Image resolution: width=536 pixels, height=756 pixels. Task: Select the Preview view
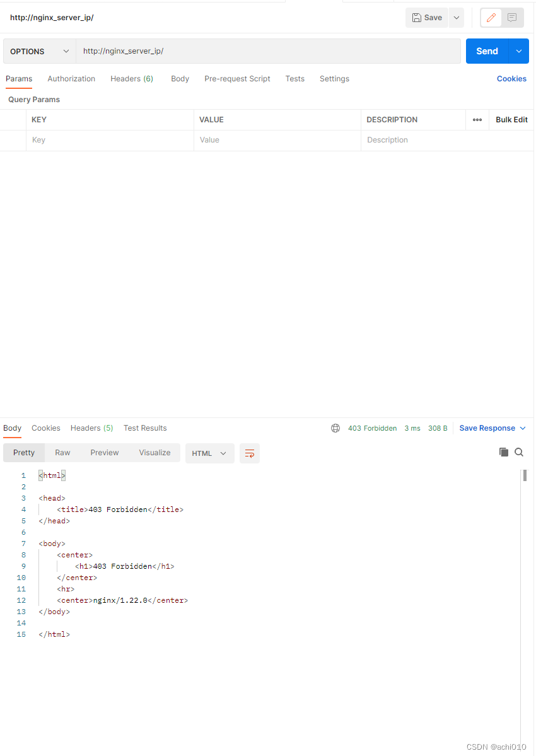pos(105,453)
